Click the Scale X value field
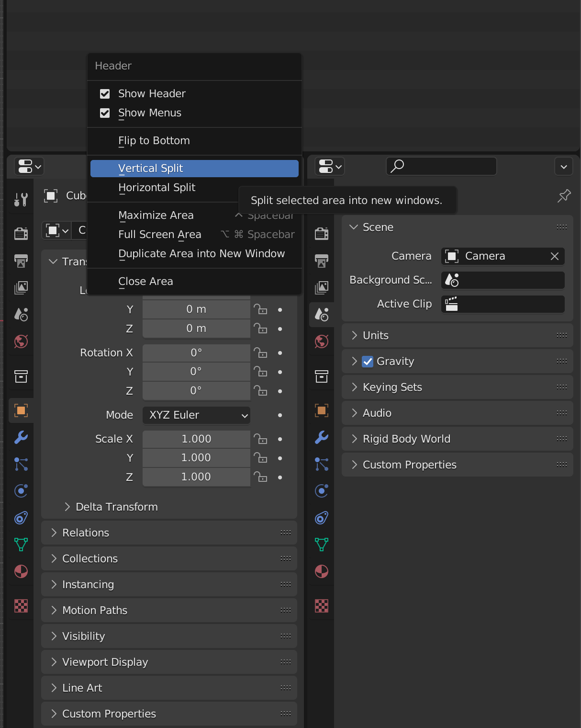 coord(197,439)
